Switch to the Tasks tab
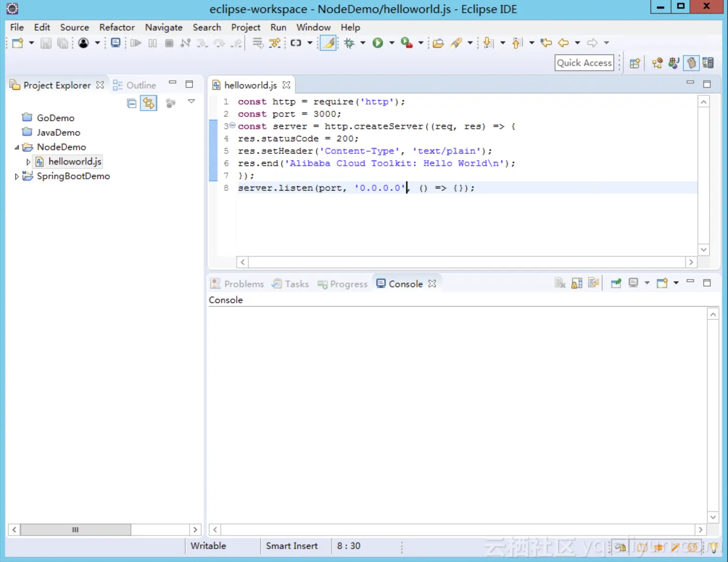 click(x=291, y=284)
